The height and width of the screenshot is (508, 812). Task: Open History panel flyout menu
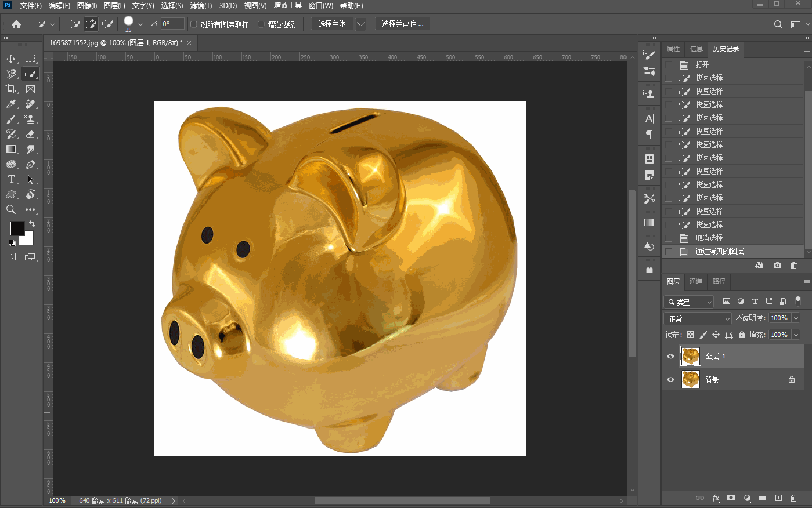pos(807,49)
